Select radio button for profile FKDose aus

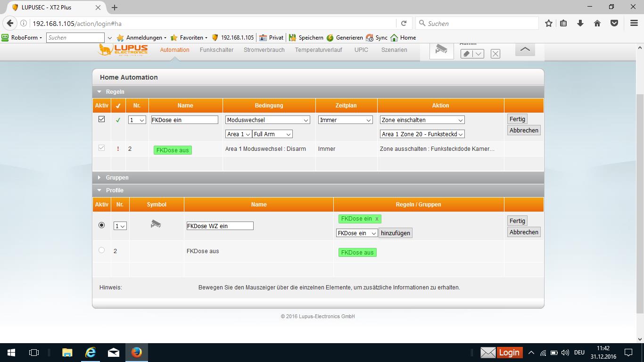[x=101, y=250]
